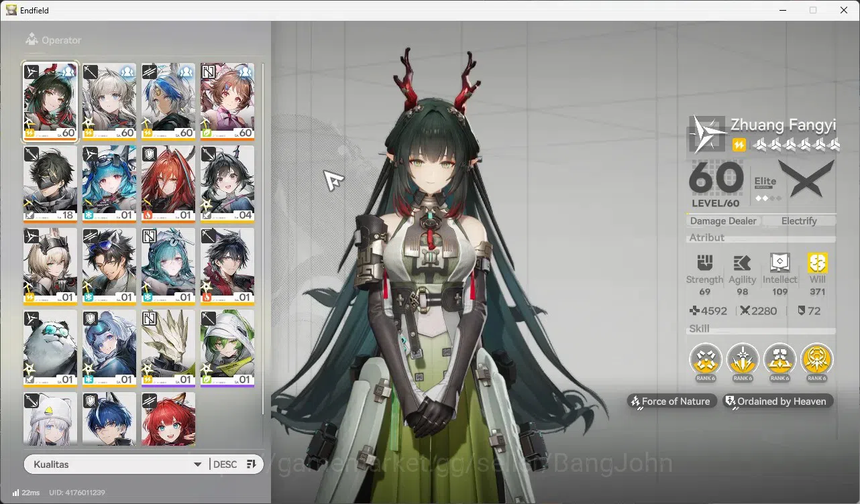The image size is (860, 504).
Task: Click the electric element icon on blonde level 60 card
Action: pyautogui.click(x=89, y=133)
